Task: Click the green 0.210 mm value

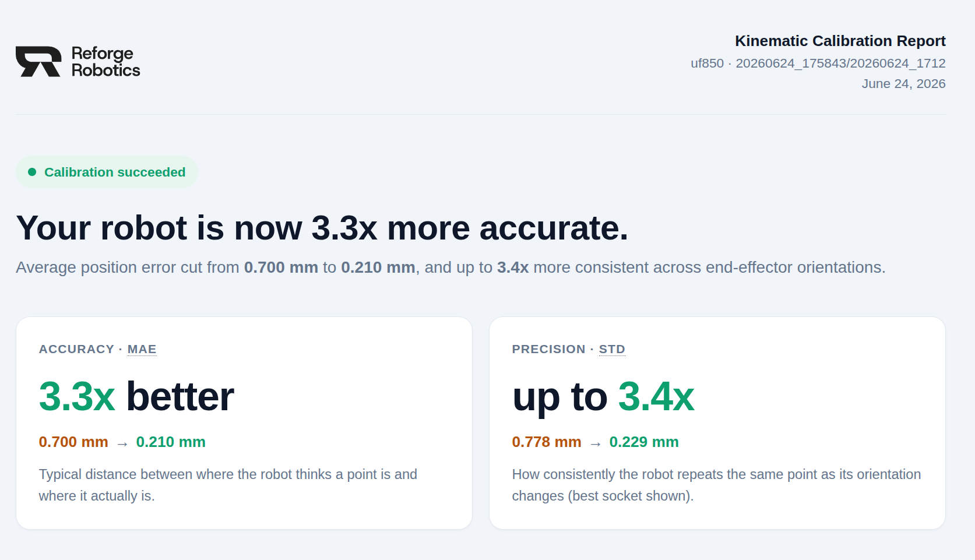Action: point(171,442)
